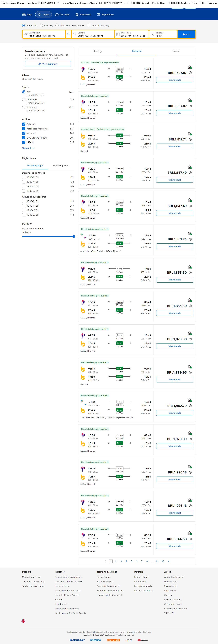The height and width of the screenshot is (644, 218).
Task: Switch to the Returning flight tab
Action: point(61,166)
